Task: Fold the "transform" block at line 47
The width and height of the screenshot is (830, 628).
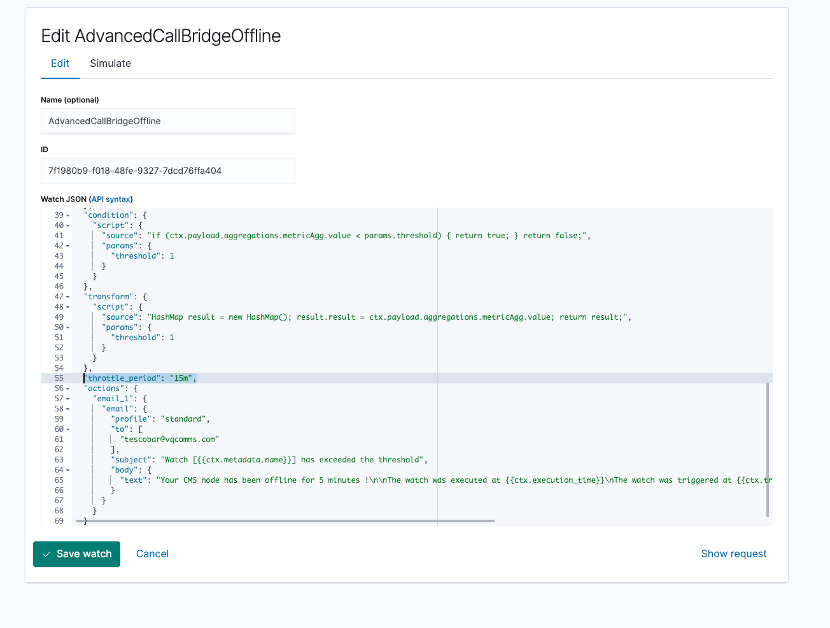Action: [68, 297]
